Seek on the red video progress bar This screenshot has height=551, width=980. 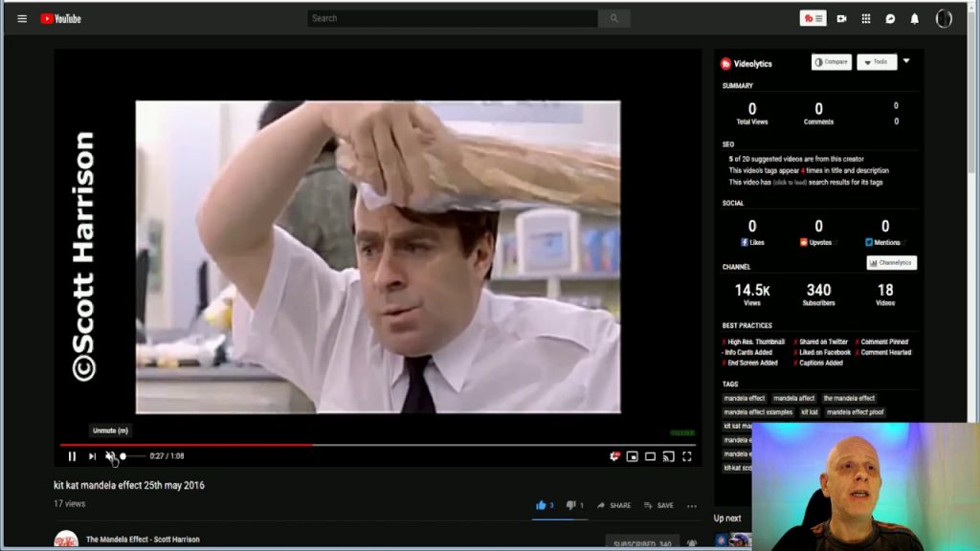pos(377,445)
